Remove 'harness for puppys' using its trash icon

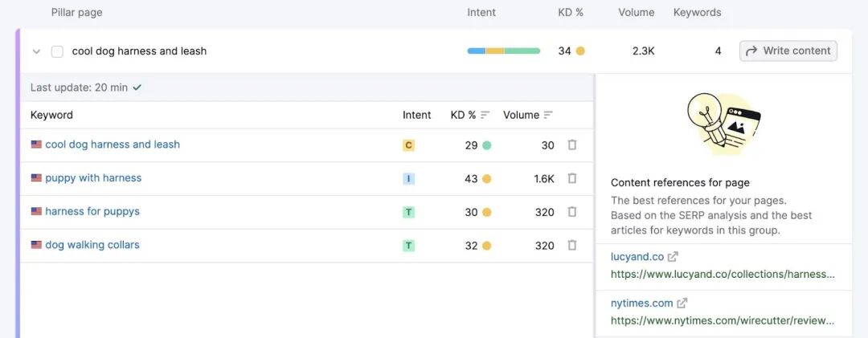(x=572, y=212)
